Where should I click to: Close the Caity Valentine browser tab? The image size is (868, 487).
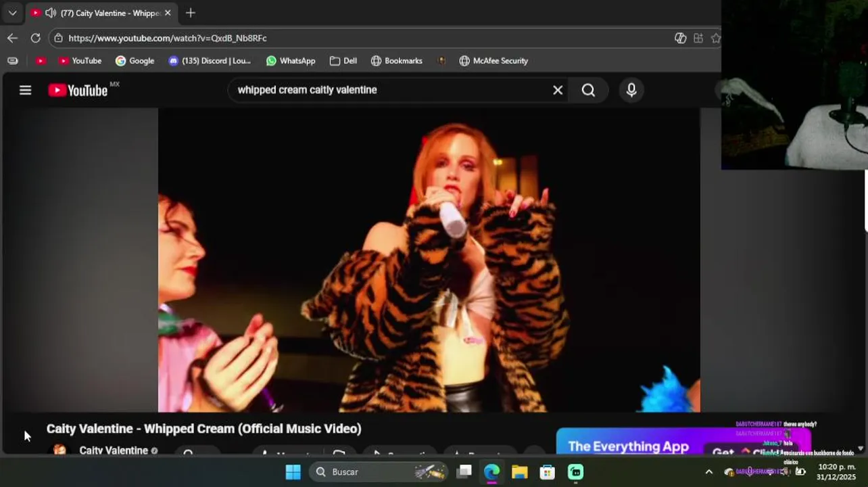coord(168,13)
